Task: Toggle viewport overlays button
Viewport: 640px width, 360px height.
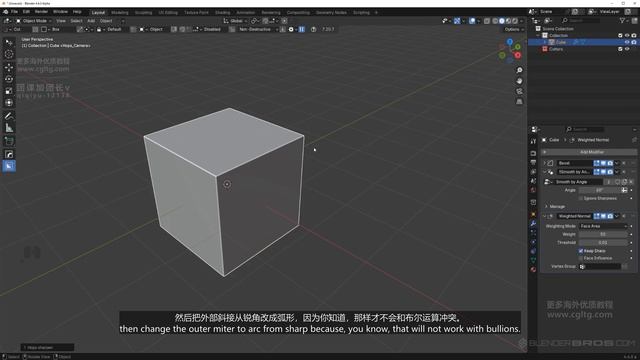Action: (x=472, y=21)
